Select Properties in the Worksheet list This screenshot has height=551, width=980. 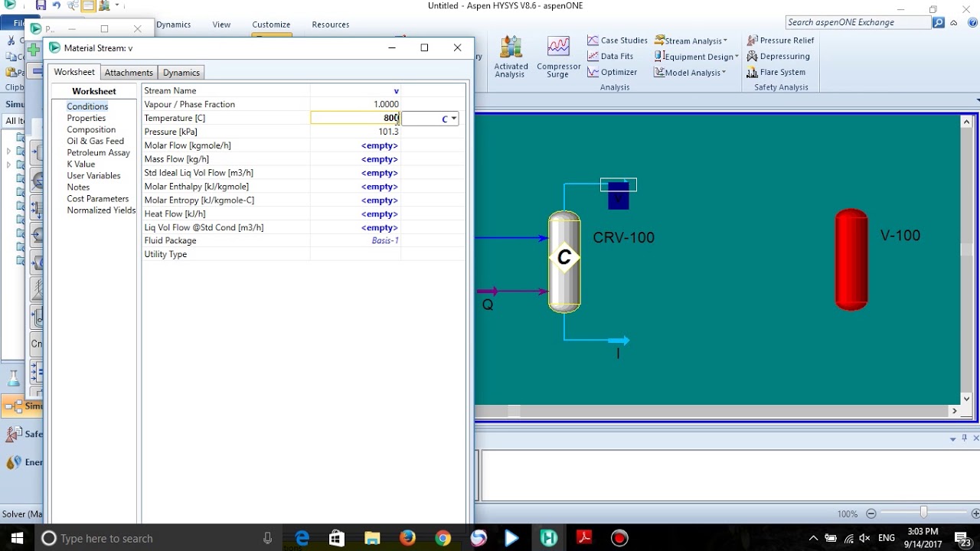tap(86, 118)
